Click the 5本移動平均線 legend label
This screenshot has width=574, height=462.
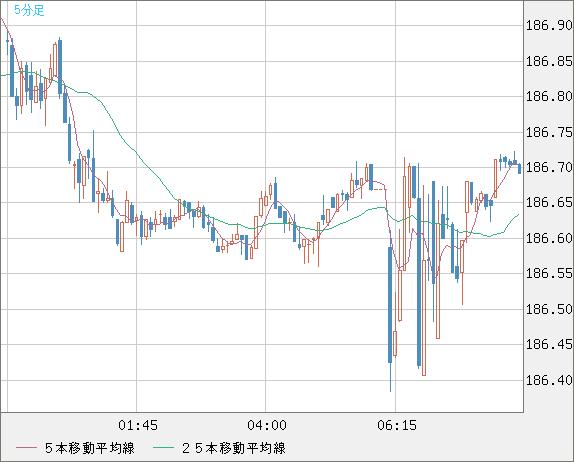[x=90, y=448]
